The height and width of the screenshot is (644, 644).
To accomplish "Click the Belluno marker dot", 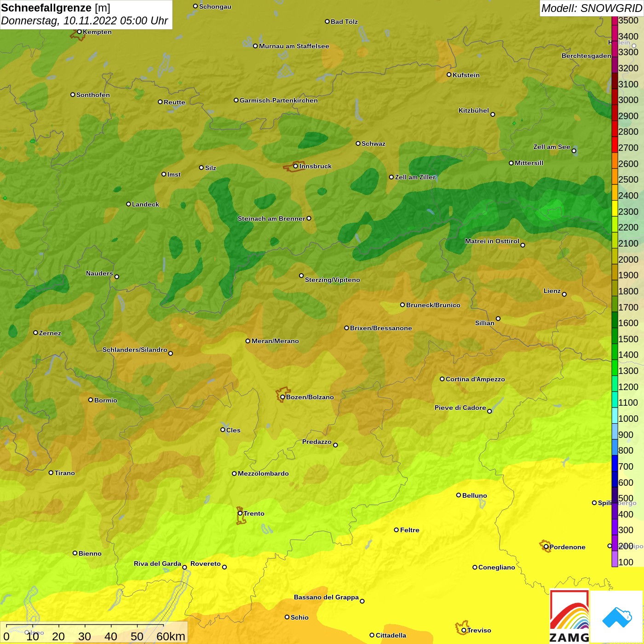I will click(x=458, y=495).
